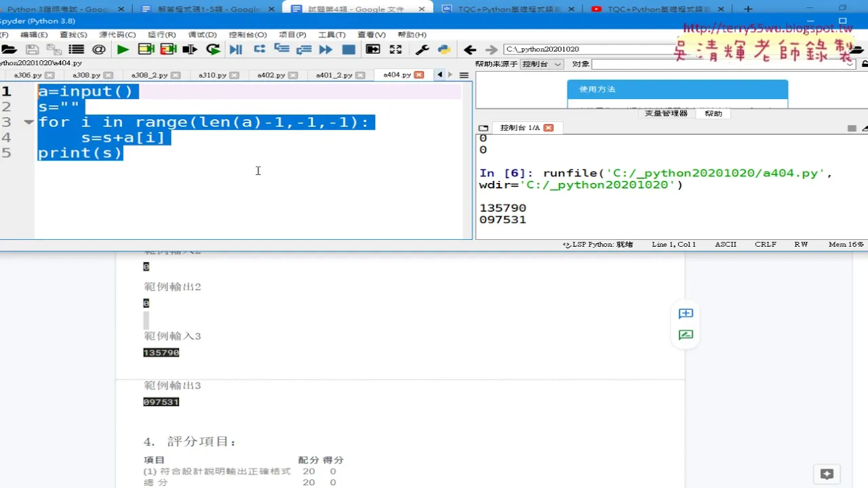Open the file list (lines) toolbar icon
Viewport: 868px width, 488px height.
point(76,49)
